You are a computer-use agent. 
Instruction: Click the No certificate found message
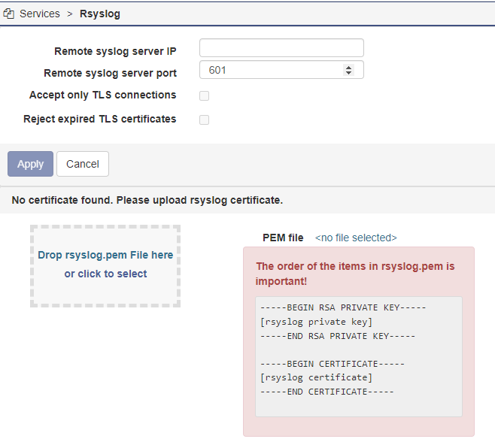click(x=147, y=201)
